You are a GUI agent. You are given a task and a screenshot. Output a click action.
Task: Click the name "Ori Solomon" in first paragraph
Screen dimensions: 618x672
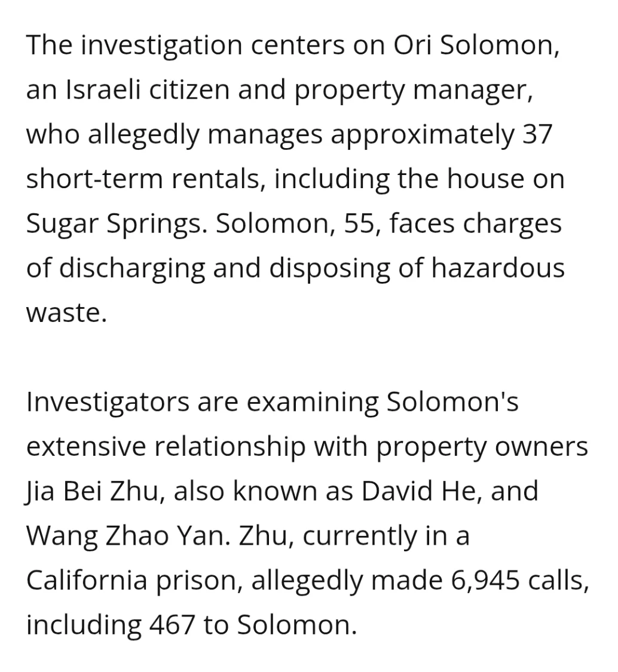pos(476,46)
